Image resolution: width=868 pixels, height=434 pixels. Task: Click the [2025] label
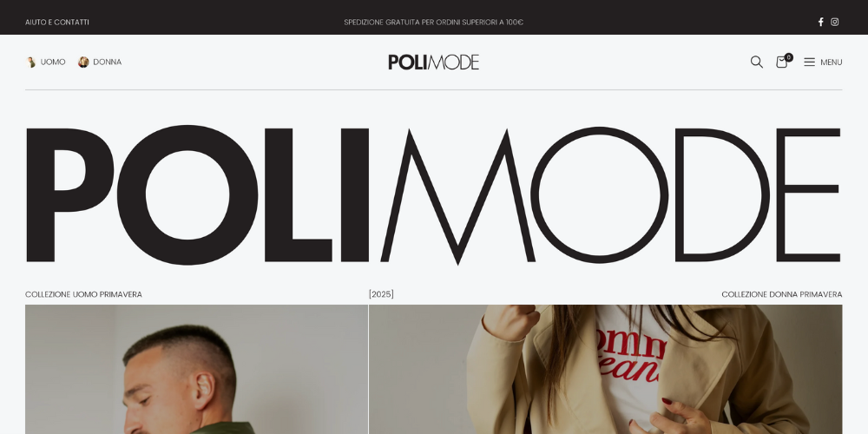tap(381, 294)
